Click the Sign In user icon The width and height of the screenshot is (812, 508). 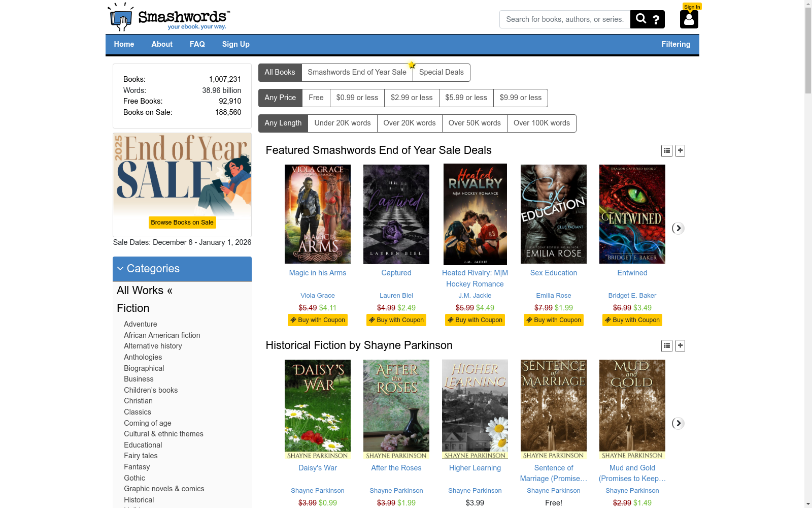689,19
